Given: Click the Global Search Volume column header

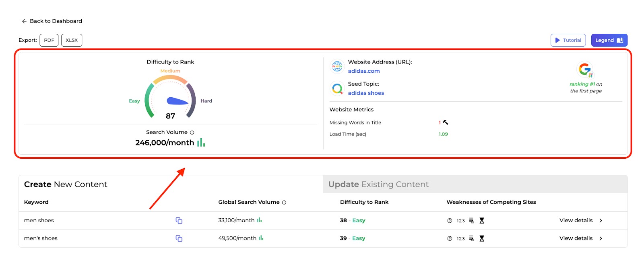Looking at the screenshot, I should pos(249,202).
